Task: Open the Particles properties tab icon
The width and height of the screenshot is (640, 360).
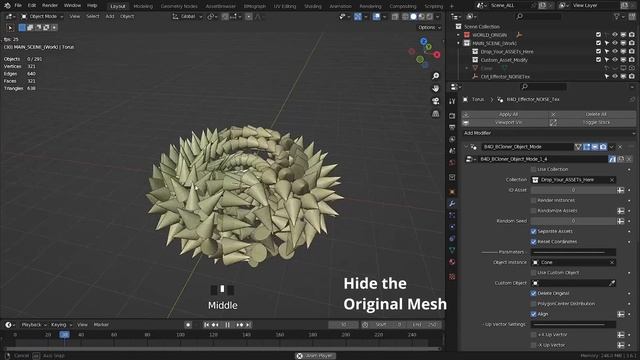Action: point(452,215)
